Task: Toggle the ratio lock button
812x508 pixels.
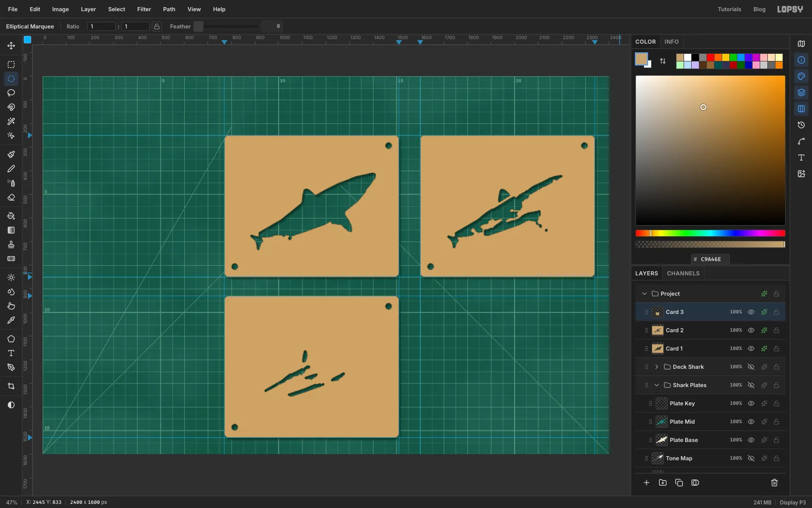Action: click(157, 26)
